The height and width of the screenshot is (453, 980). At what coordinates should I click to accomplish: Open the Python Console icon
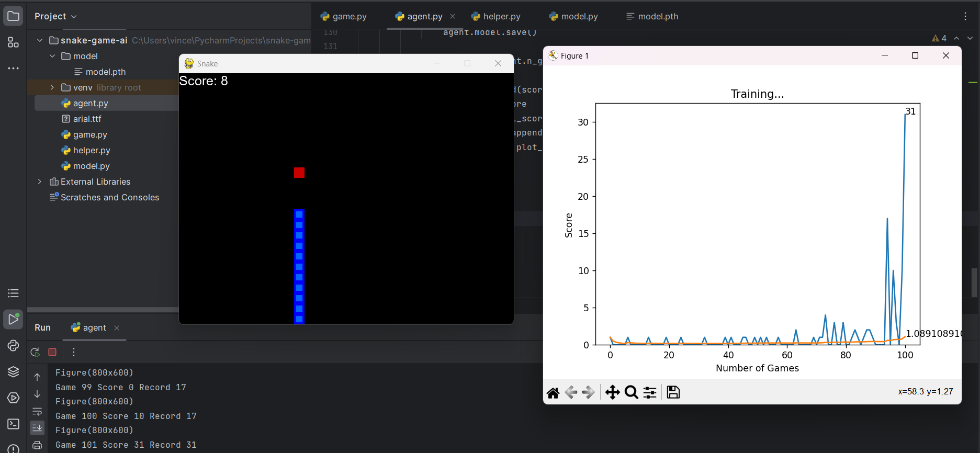tap(13, 346)
